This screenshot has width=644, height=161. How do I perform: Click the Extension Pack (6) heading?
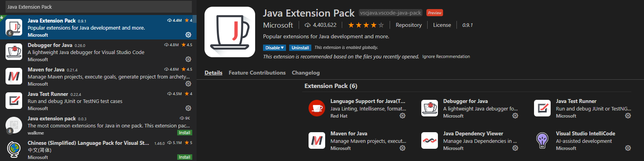click(x=331, y=86)
